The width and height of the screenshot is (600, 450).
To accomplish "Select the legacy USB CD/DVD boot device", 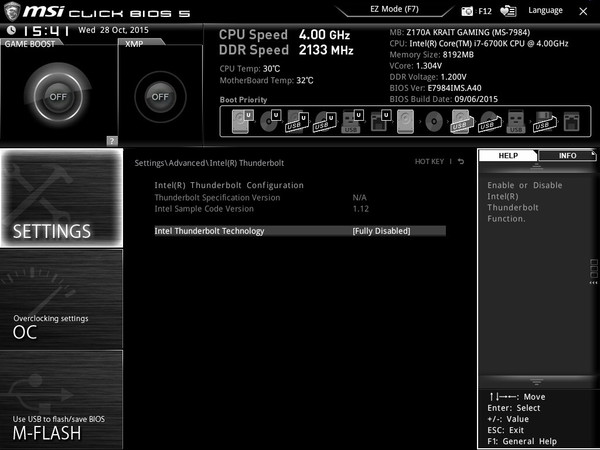I will tap(490, 121).
